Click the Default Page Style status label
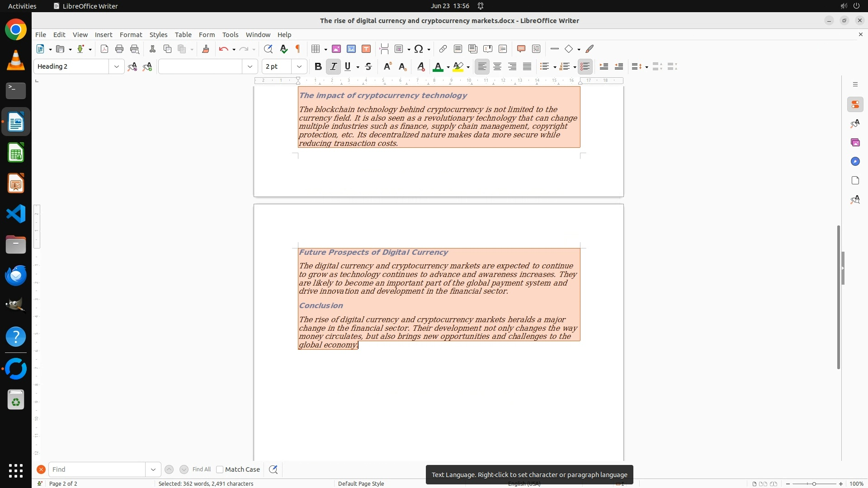 [361, 483]
